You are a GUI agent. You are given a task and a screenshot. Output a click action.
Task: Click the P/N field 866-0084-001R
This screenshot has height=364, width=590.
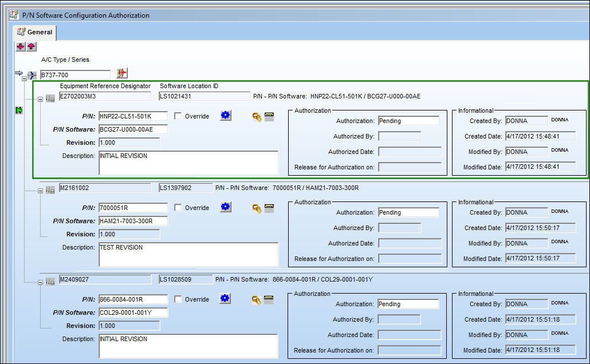(x=133, y=299)
